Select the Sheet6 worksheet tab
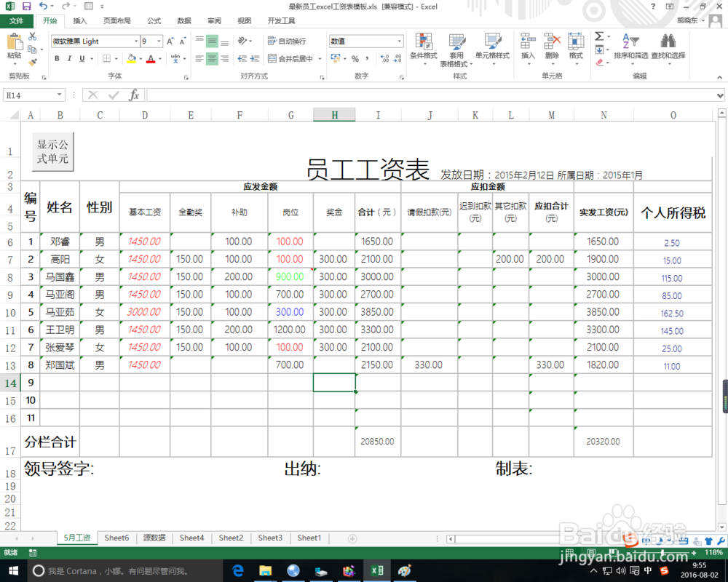The height and width of the screenshot is (582, 728). click(116, 538)
